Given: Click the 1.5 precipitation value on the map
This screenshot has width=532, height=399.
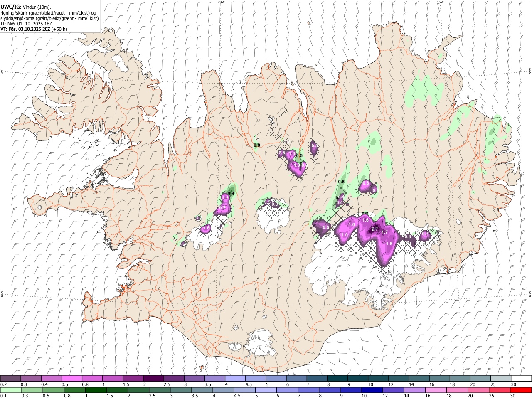Looking at the screenshot, I should click(389, 244).
